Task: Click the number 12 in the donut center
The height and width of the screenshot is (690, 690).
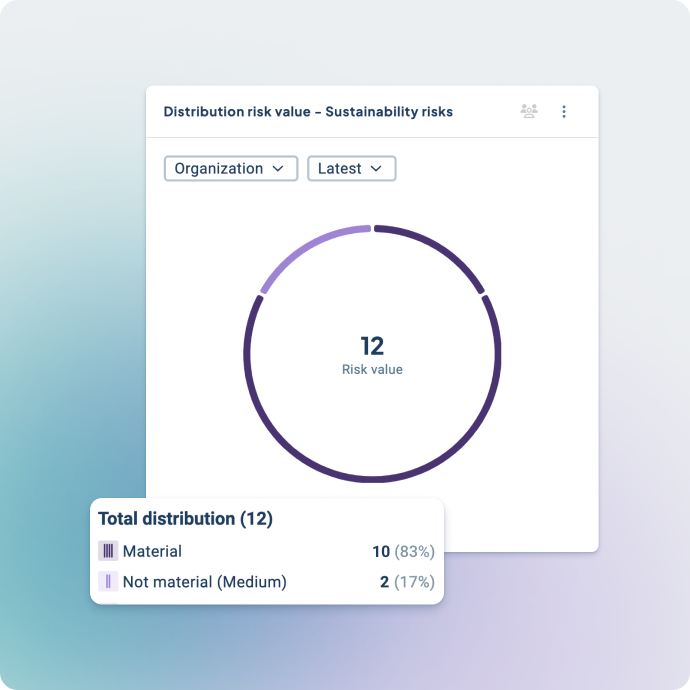Action: click(x=372, y=346)
